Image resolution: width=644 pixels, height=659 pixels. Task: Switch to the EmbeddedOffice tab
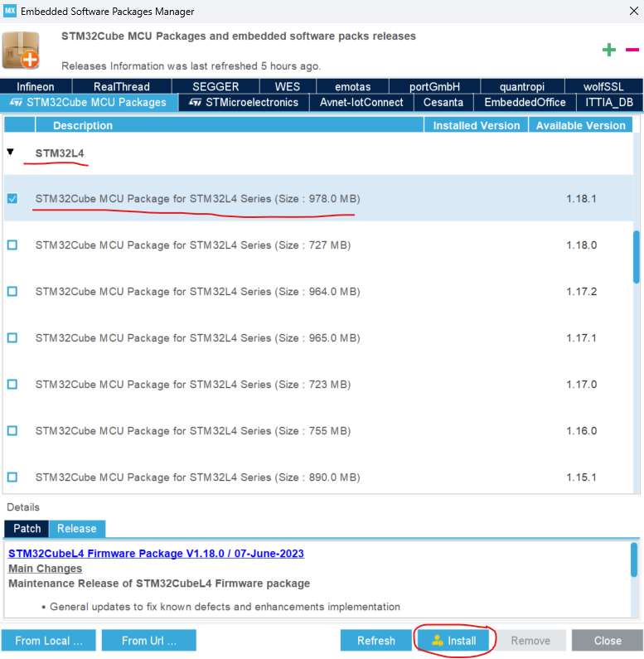pos(525,103)
